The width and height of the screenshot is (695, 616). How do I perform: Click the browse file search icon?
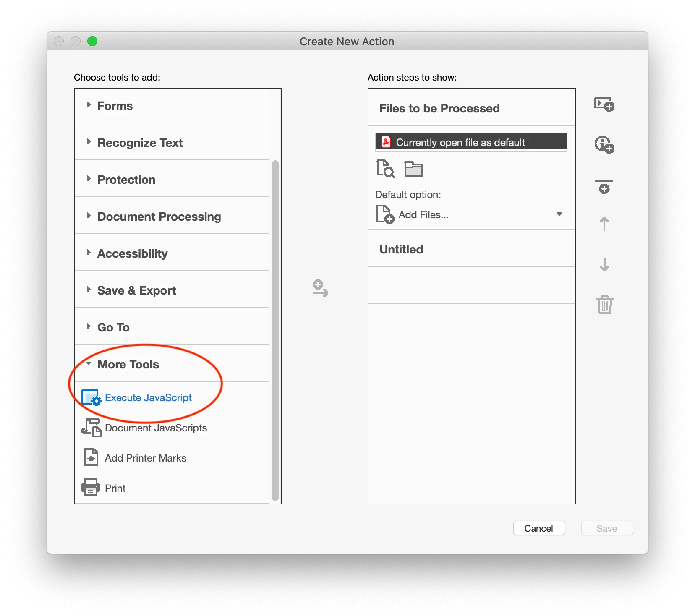coord(385,169)
